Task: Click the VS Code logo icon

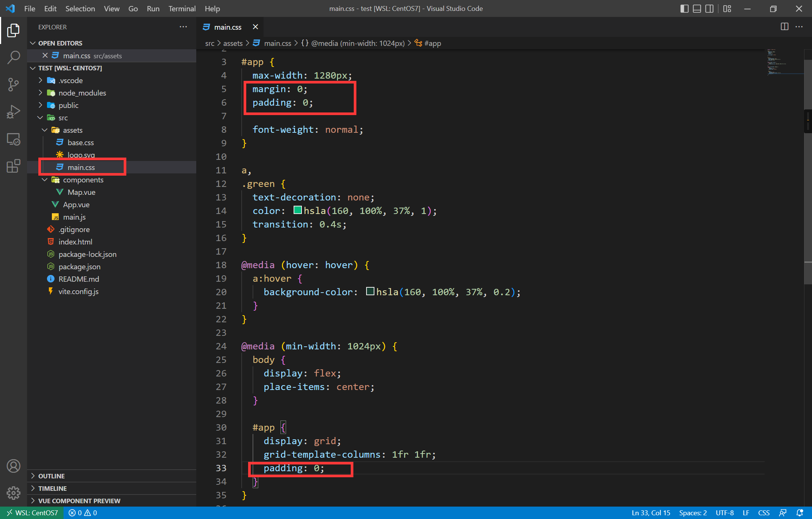Action: pos(11,9)
